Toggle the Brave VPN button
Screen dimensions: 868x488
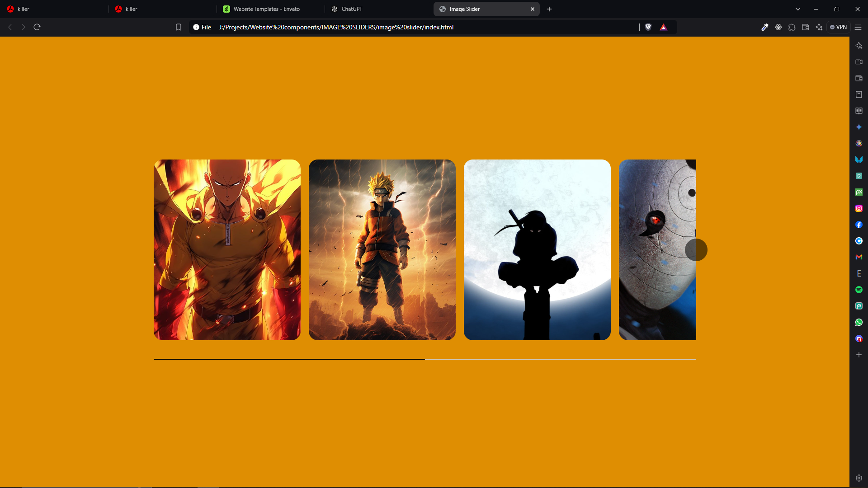839,27
